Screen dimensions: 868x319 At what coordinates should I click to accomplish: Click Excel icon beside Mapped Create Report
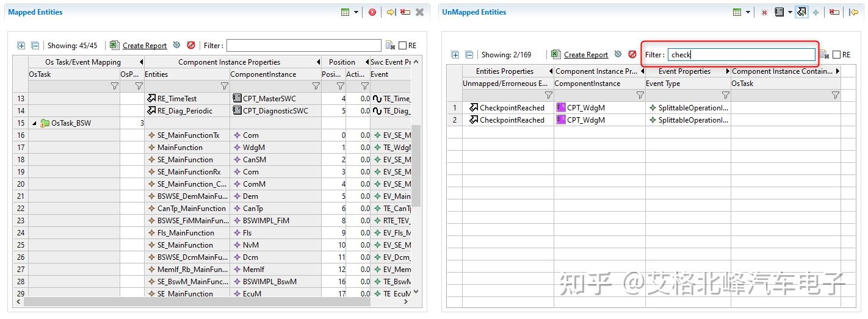pos(114,45)
